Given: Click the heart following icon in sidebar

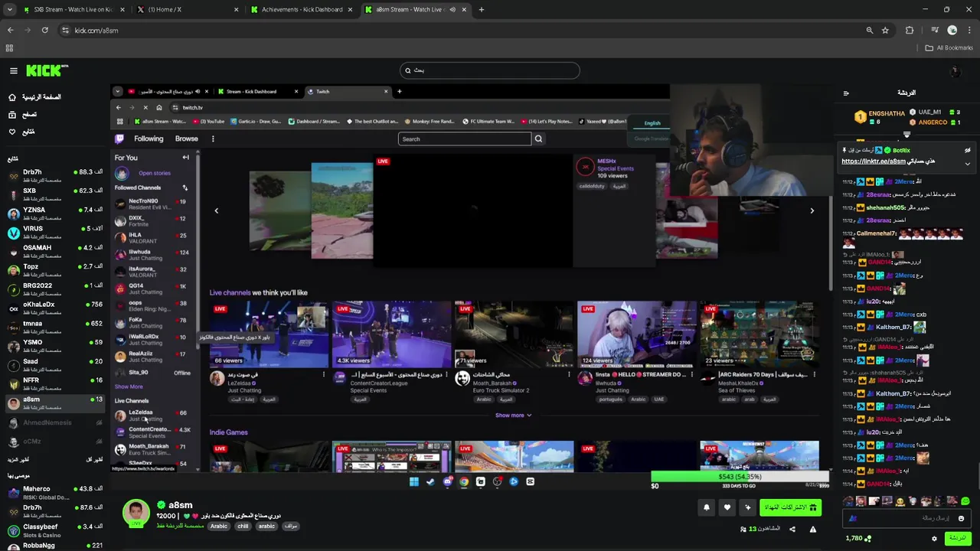Looking at the screenshot, I should coord(12,132).
